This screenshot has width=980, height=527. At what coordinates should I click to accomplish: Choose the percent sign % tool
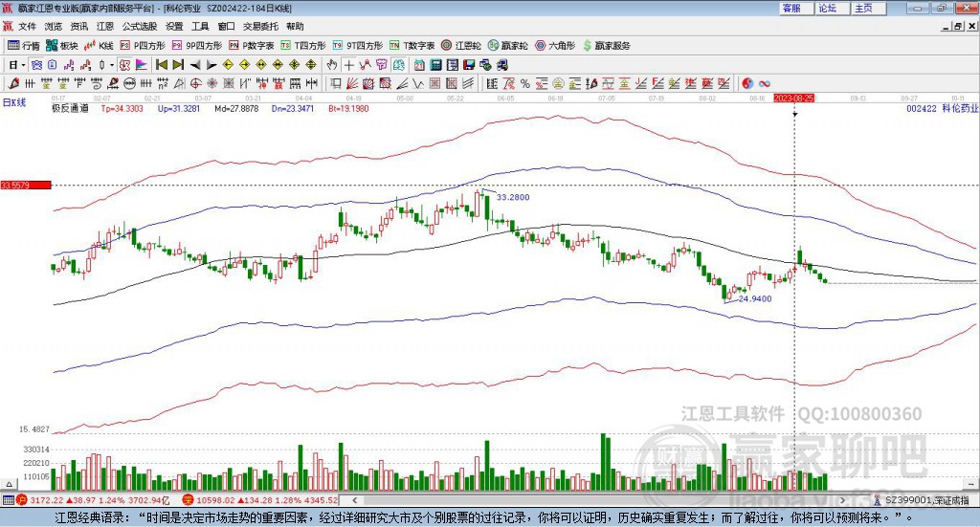tap(525, 83)
